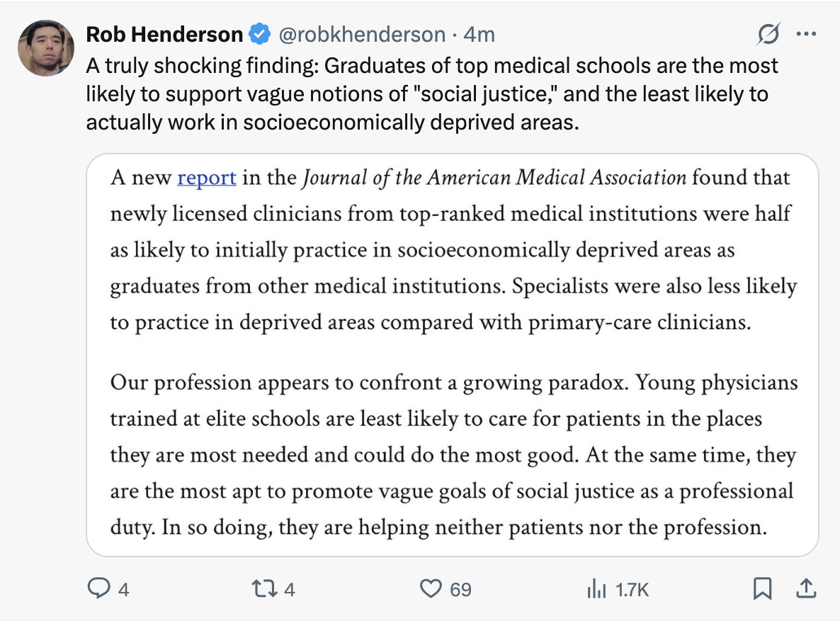Click the reply speech bubble icon
This screenshot has width=840, height=626.
coord(98,589)
